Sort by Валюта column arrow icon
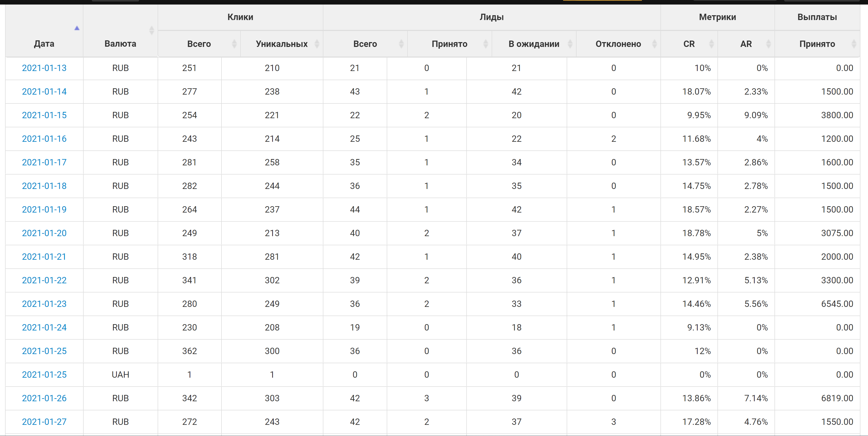 pos(152,30)
